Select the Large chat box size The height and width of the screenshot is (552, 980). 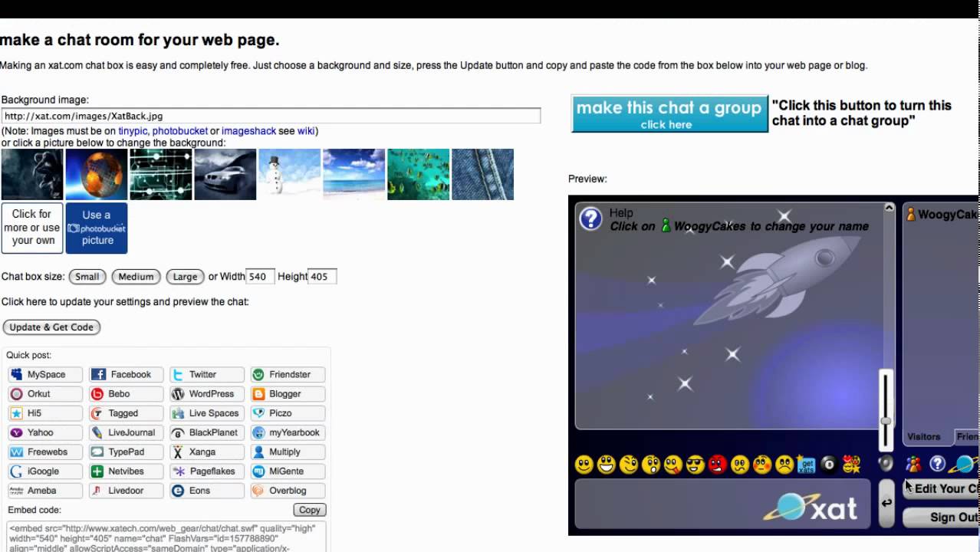pyautogui.click(x=185, y=277)
